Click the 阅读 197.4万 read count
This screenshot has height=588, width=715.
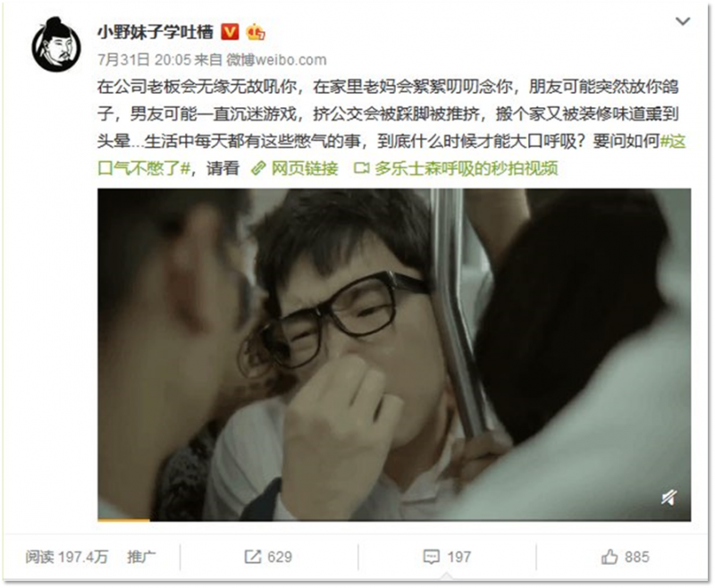(x=66, y=557)
